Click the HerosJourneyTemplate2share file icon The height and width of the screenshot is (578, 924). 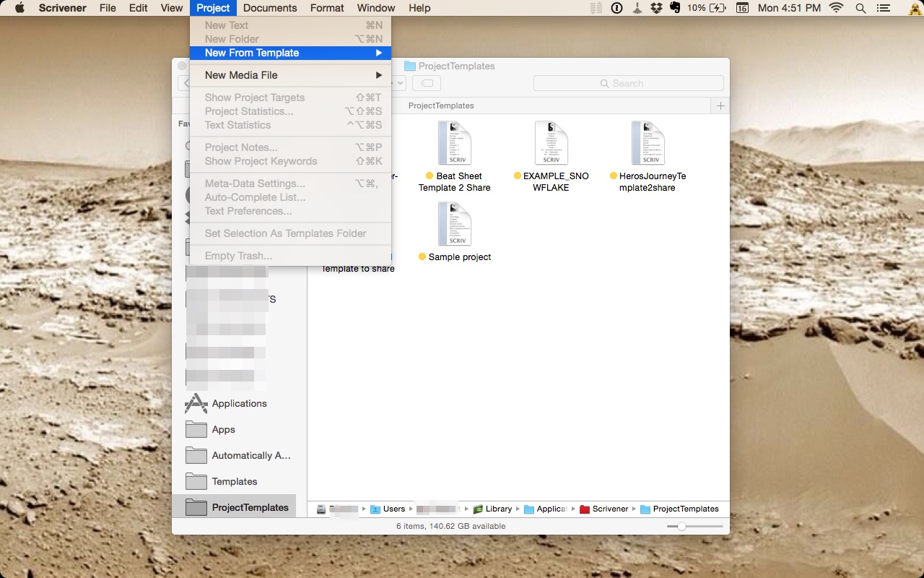[648, 143]
